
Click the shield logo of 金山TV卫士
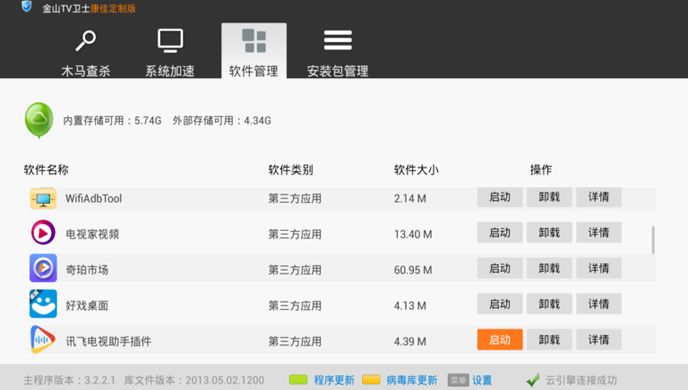coord(26,6)
